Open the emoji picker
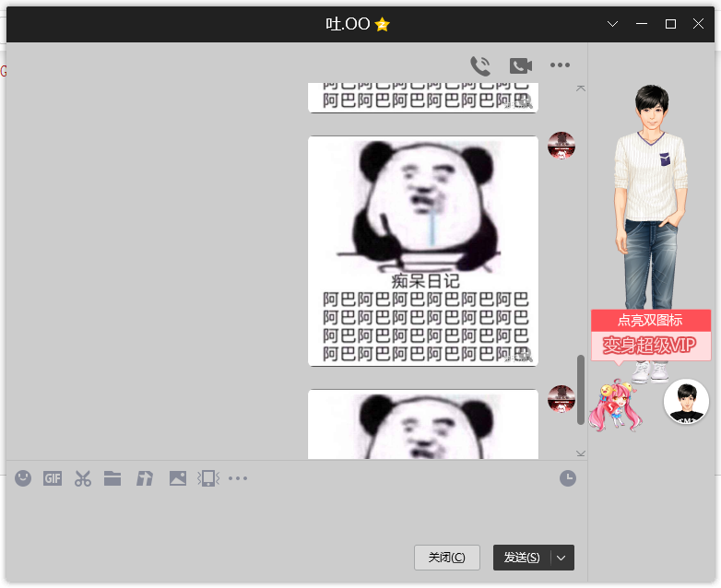Image resolution: width=721 pixels, height=588 pixels. coord(23,478)
